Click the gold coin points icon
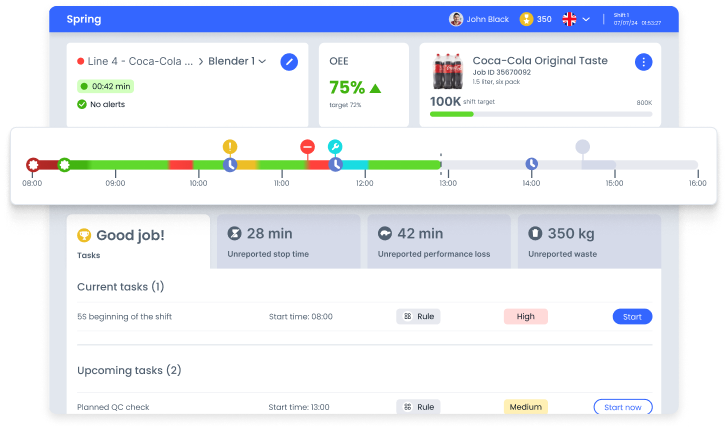The width and height of the screenshot is (728, 428). [526, 19]
